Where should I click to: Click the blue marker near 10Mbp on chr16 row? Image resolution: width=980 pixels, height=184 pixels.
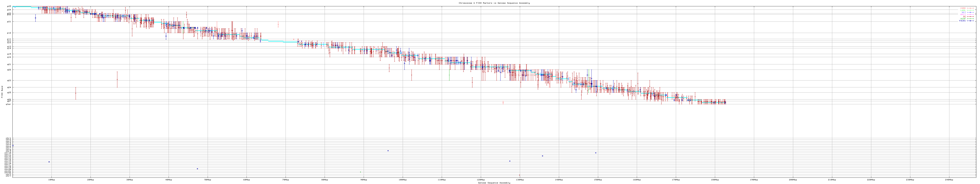[49, 162]
